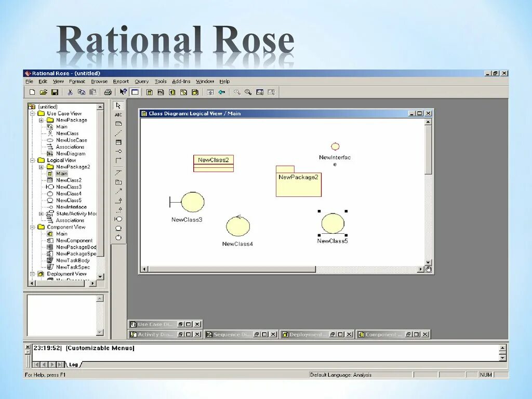
Task: Choose the Selection arrow tool in toolbox
Action: pos(118,105)
